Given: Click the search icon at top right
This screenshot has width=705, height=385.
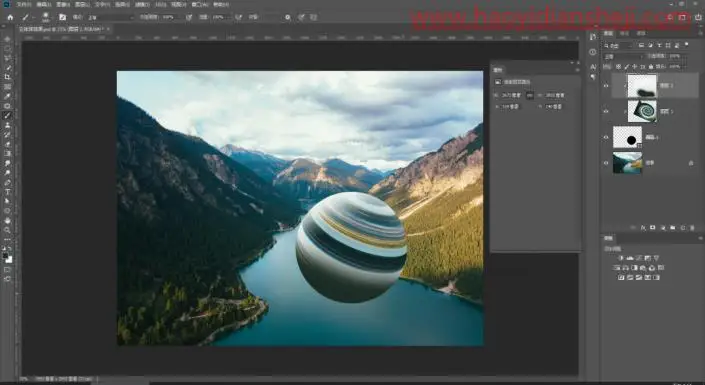Looking at the screenshot, I should [670, 17].
